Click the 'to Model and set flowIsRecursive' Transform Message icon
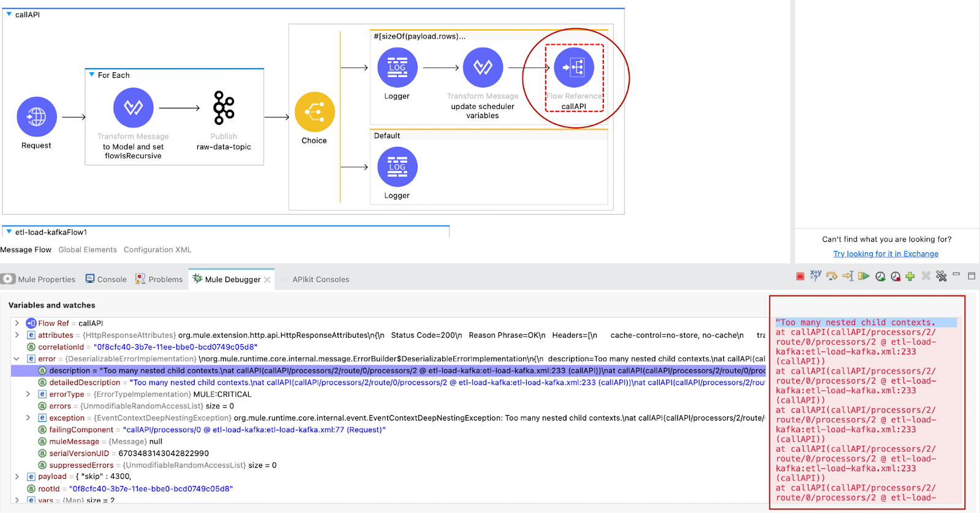 tap(133, 108)
